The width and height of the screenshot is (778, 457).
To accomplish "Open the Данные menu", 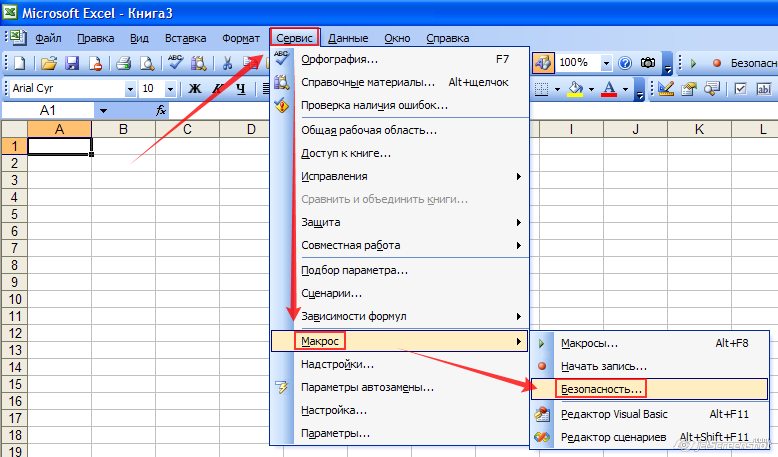I will tap(348, 38).
